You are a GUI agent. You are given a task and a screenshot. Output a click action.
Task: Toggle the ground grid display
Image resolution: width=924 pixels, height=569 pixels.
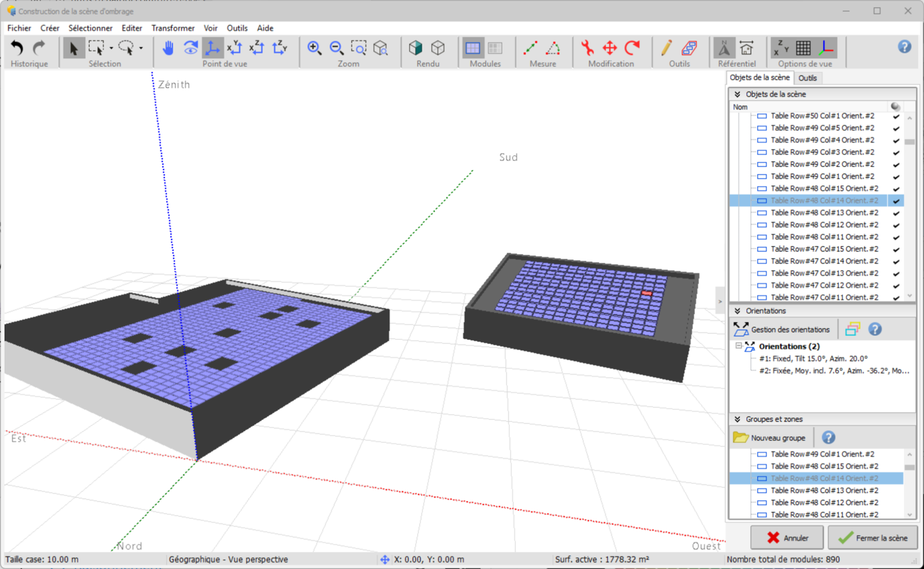pos(803,48)
